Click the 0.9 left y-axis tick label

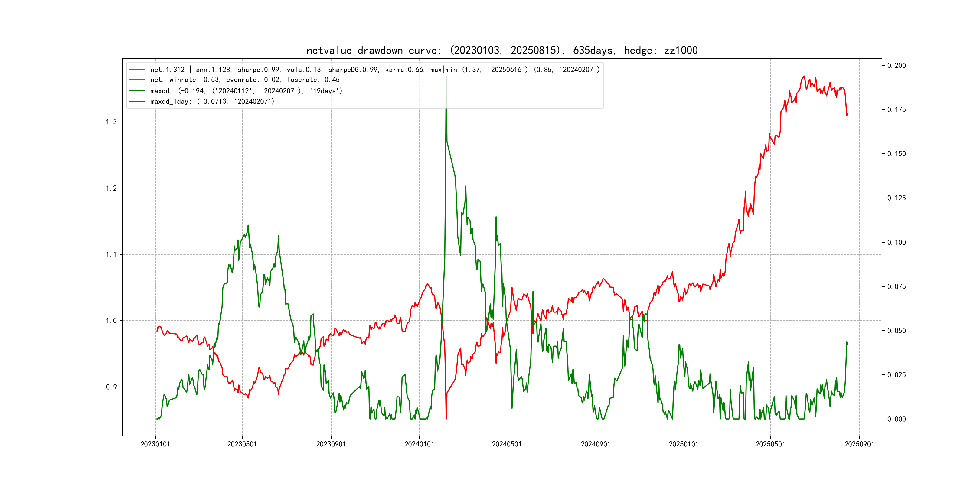(x=111, y=387)
